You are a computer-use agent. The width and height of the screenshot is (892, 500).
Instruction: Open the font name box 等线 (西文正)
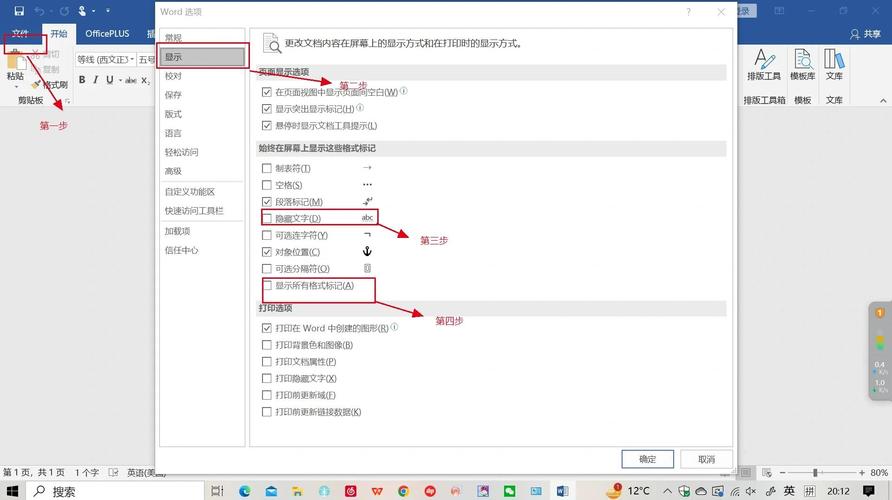[106, 59]
